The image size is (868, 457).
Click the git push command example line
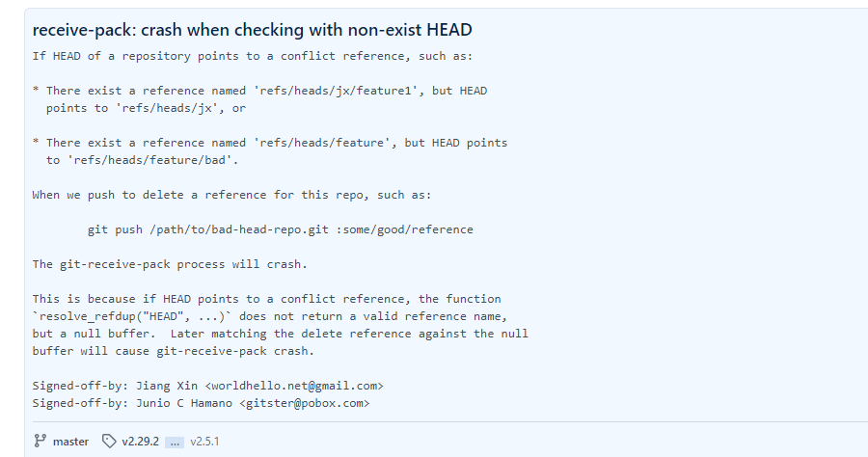[x=280, y=229]
